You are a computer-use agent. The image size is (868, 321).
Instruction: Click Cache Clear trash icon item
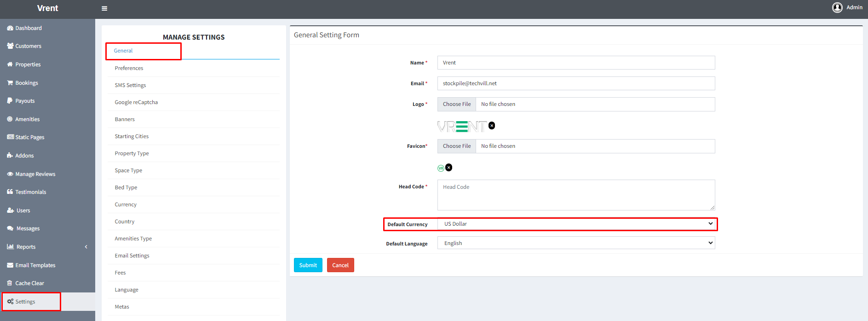(x=10, y=283)
